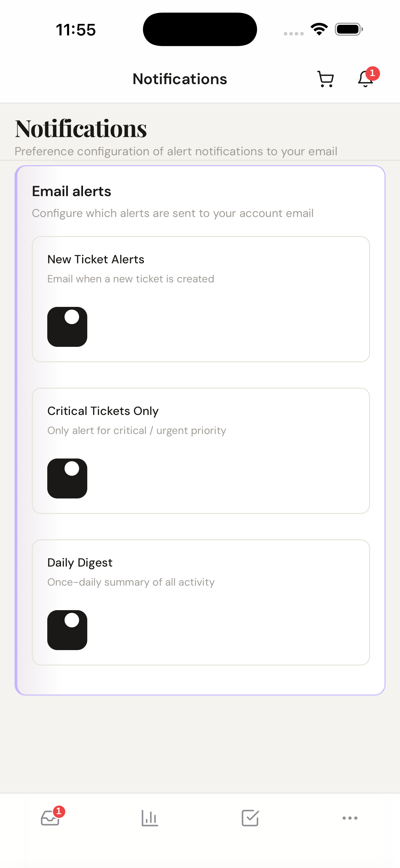Open the checkbox tasks tab
This screenshot has height=868, width=400.
pos(250,818)
